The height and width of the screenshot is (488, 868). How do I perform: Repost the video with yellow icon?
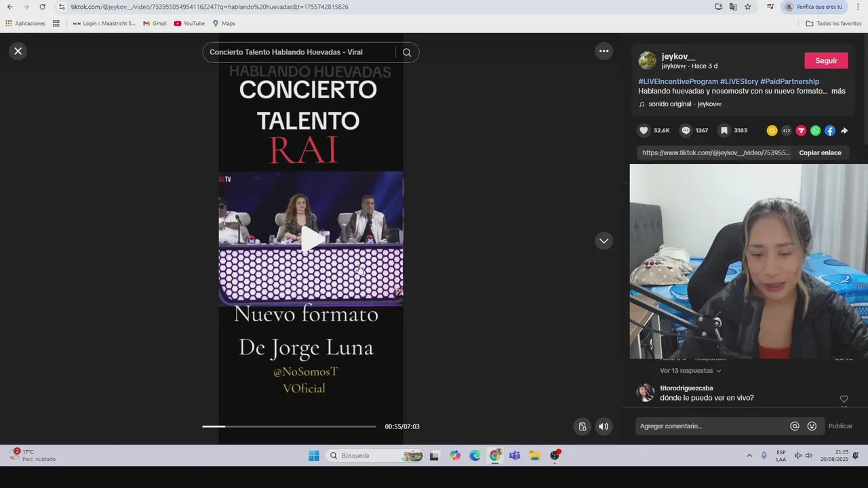pyautogui.click(x=772, y=131)
